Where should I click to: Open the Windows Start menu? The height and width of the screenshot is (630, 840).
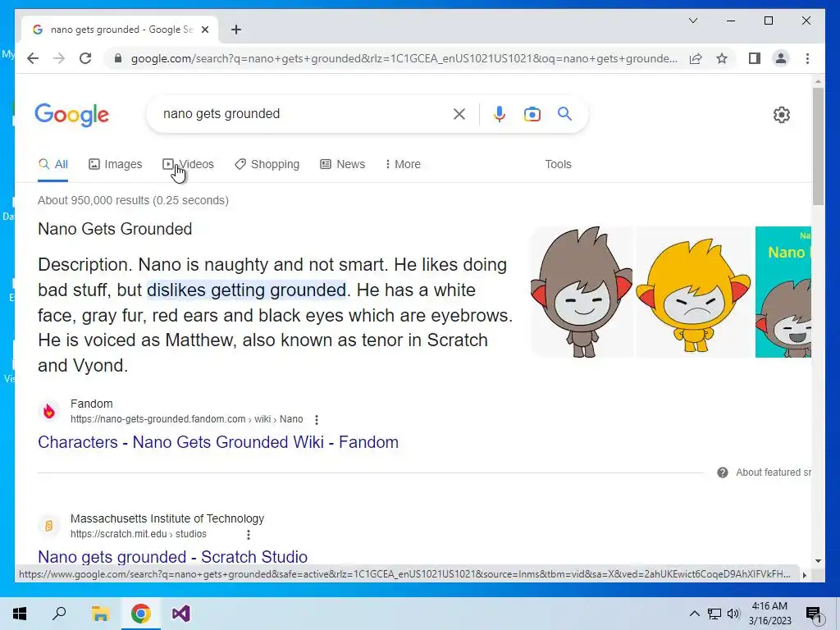click(20, 614)
